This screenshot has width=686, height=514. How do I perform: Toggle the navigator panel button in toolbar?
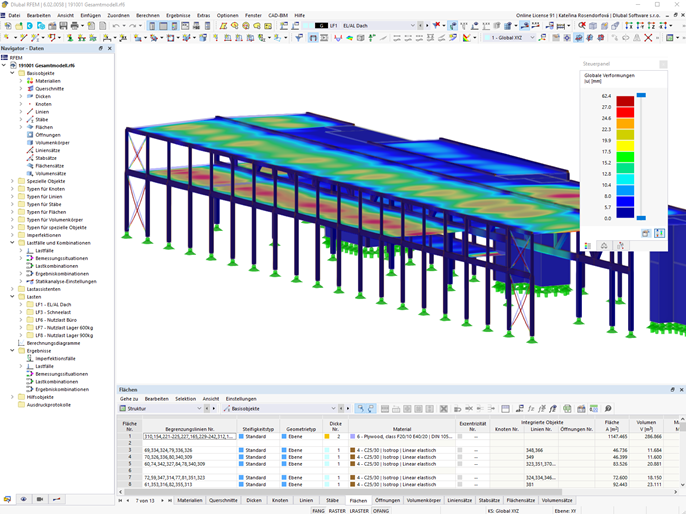pos(152,26)
